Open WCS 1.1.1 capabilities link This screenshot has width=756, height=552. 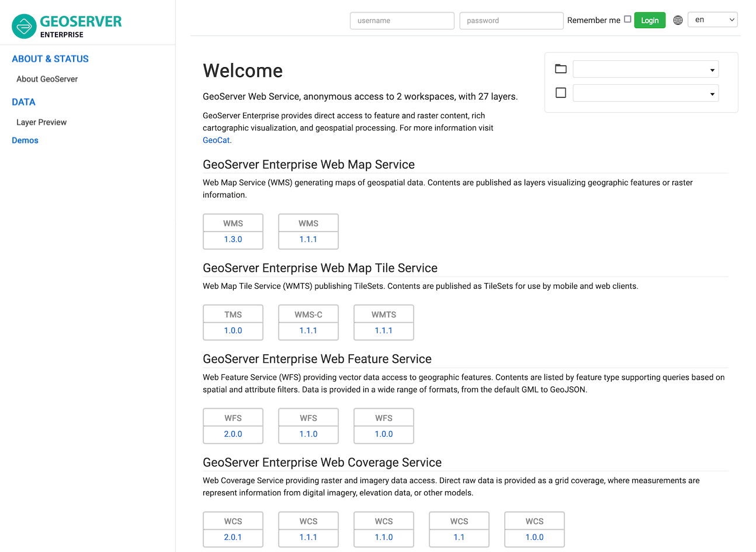coord(308,537)
